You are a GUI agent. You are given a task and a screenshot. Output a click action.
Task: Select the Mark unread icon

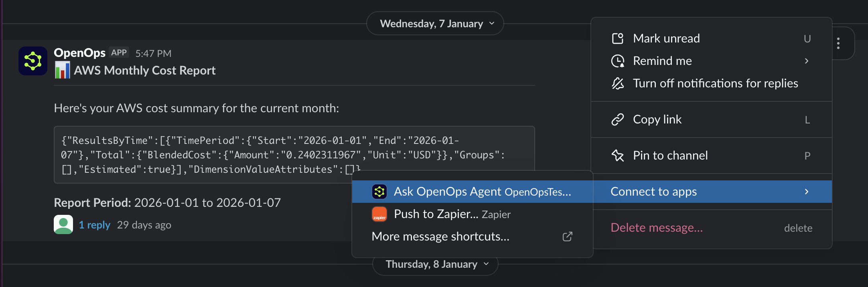(618, 38)
